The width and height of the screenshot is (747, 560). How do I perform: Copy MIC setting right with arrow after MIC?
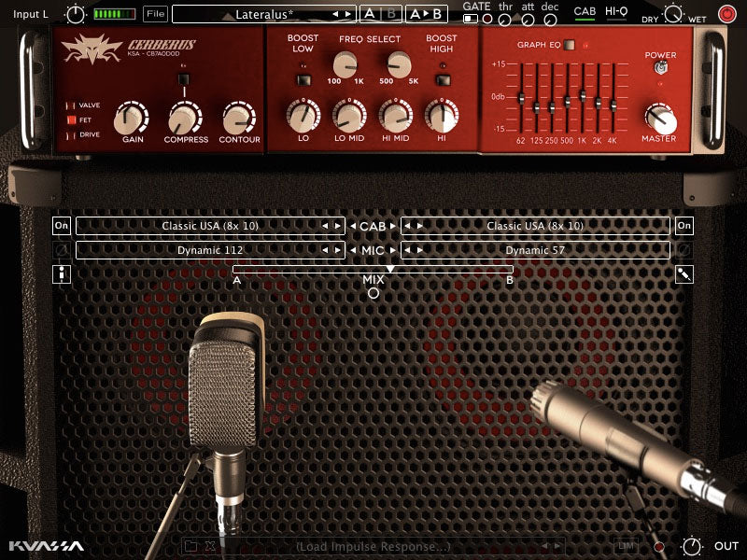point(393,250)
